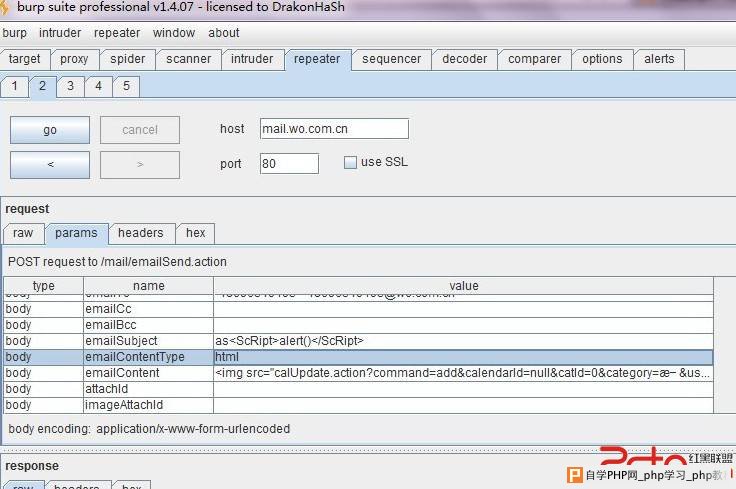Switch to the comparer tab
This screenshot has width=736, height=489.
pyautogui.click(x=535, y=59)
